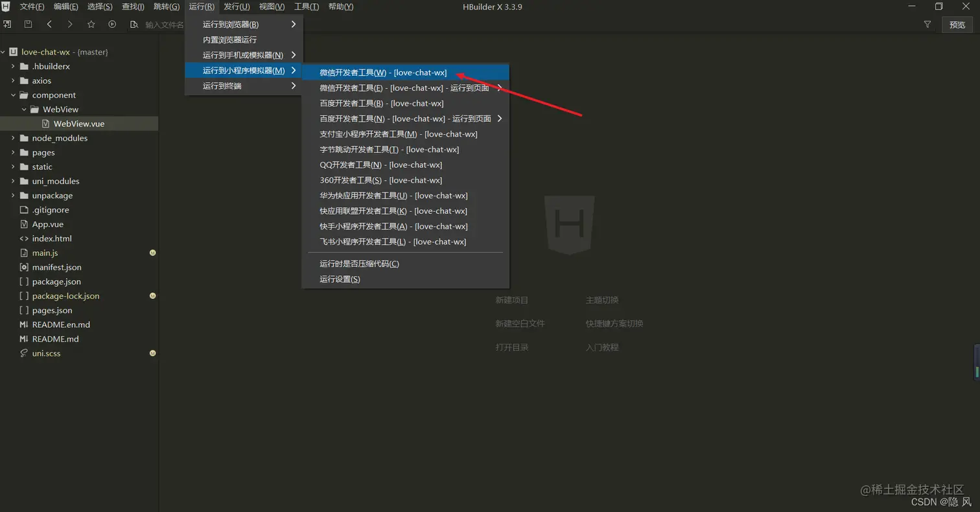The width and height of the screenshot is (980, 512).
Task: Click the axios folder icon
Action: (24, 80)
